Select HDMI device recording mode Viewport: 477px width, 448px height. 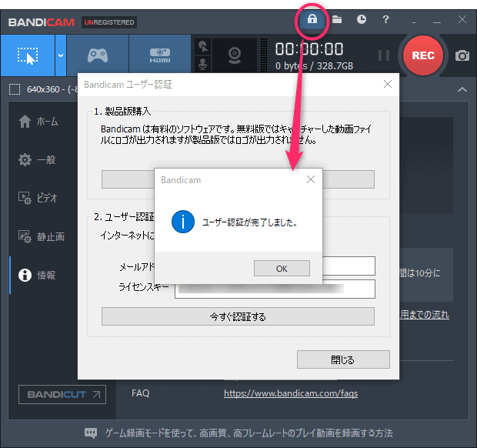coord(159,55)
